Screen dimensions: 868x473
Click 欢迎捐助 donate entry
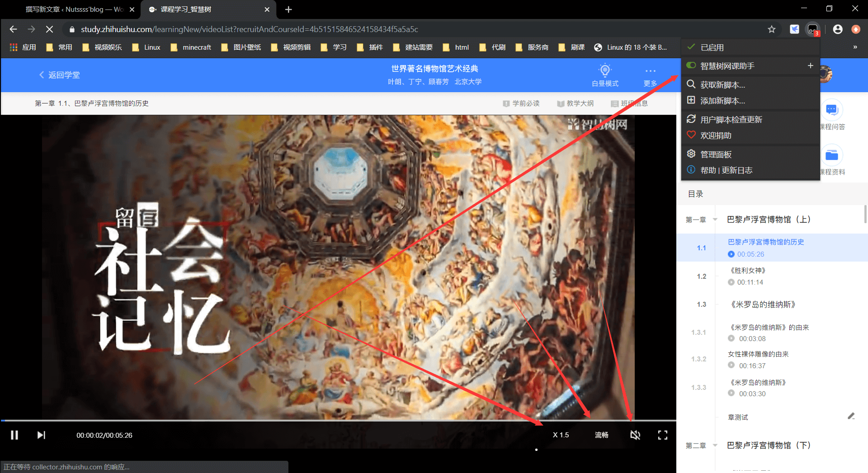[750, 135]
